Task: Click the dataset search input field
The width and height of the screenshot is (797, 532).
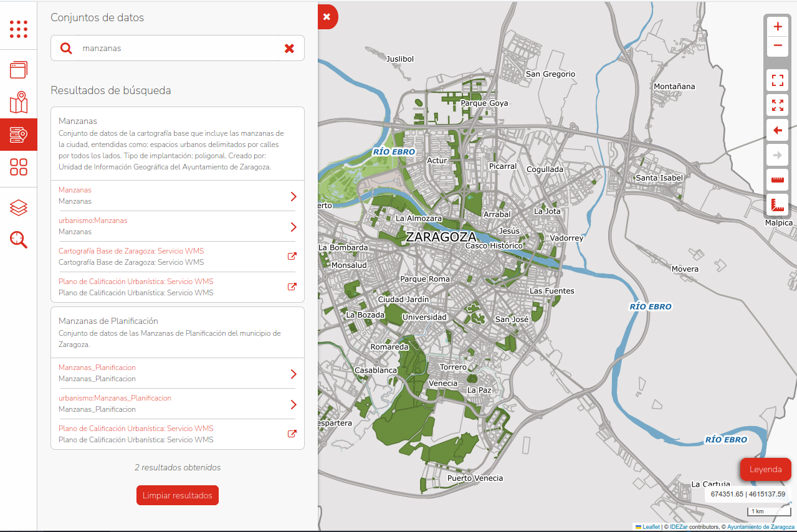Action: [x=178, y=48]
